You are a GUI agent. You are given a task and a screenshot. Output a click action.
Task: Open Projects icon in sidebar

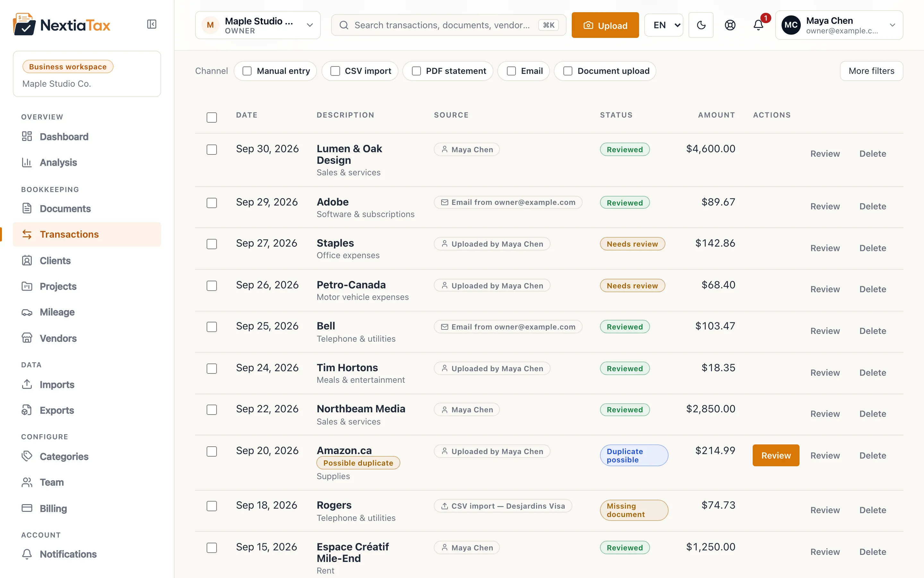(27, 286)
